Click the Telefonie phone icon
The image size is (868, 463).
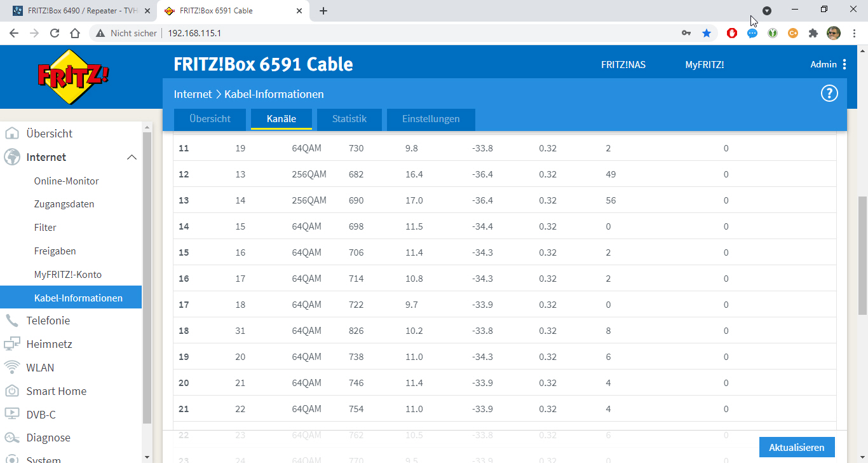pyautogui.click(x=11, y=321)
